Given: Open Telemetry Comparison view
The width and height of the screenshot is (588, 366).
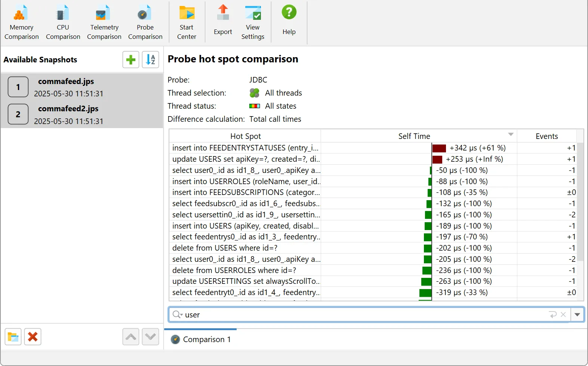Looking at the screenshot, I should 104,22.
